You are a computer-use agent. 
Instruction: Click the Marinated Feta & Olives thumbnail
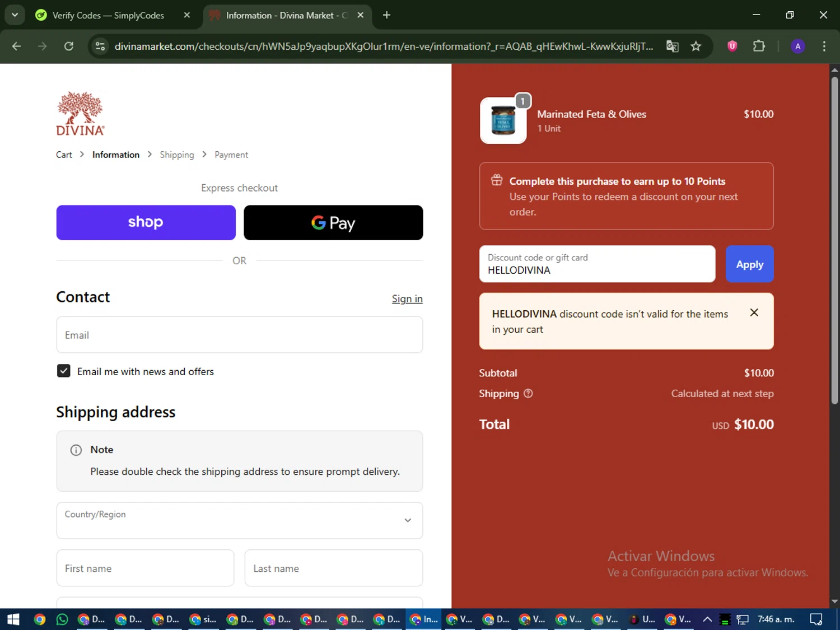click(503, 120)
